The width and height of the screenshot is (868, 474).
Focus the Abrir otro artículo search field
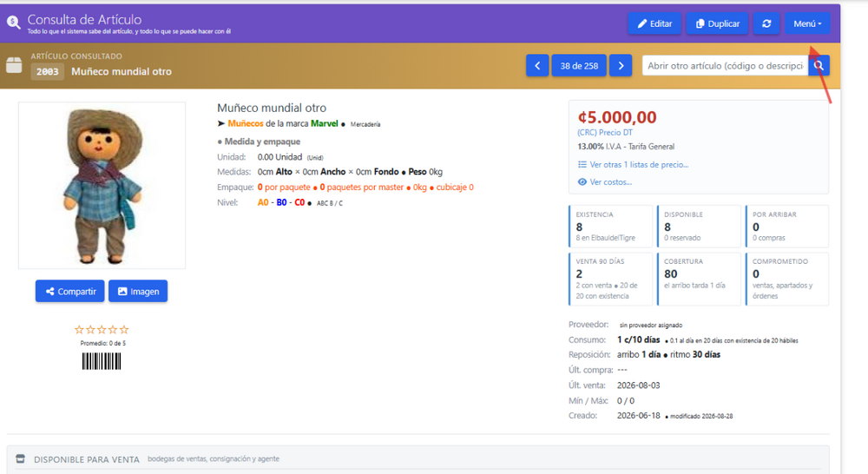[725, 66]
